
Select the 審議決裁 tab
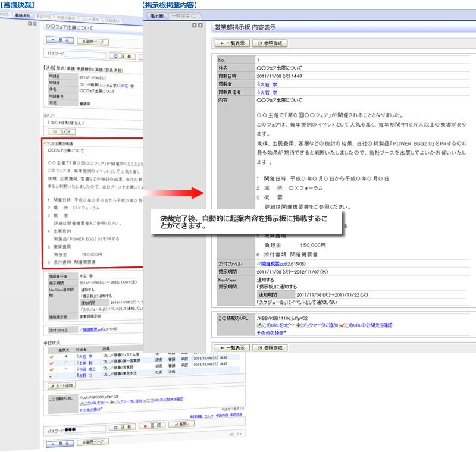point(23,15)
